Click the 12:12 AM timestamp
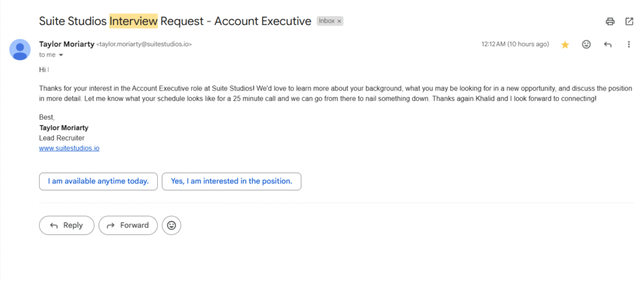The width and height of the screenshot is (644, 282). click(515, 44)
